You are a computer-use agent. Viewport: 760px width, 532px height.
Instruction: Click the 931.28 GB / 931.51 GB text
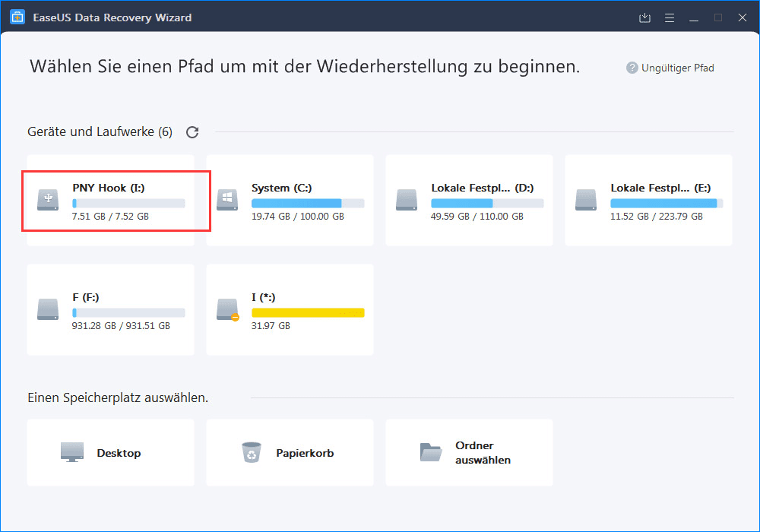pyautogui.click(x=121, y=326)
